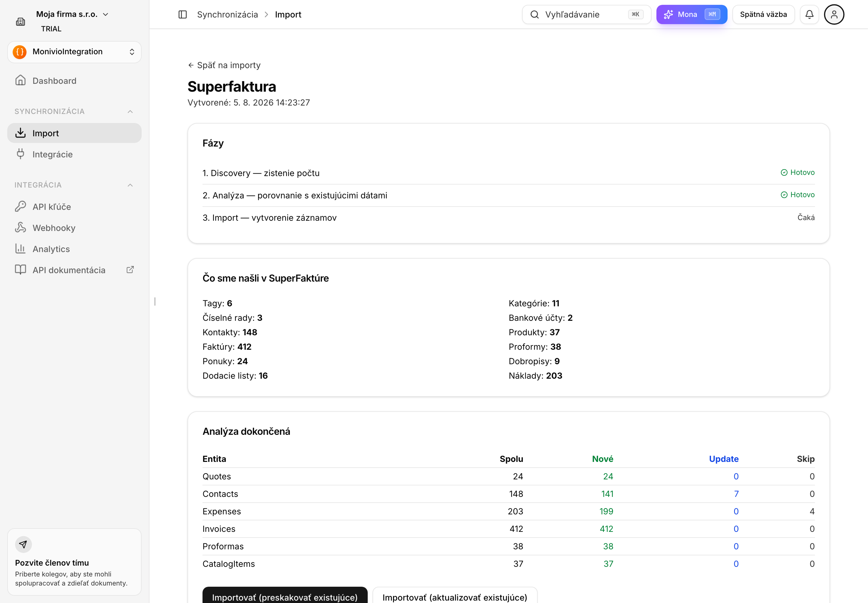
Task: Click the Contacts row label
Action: pyautogui.click(x=220, y=494)
